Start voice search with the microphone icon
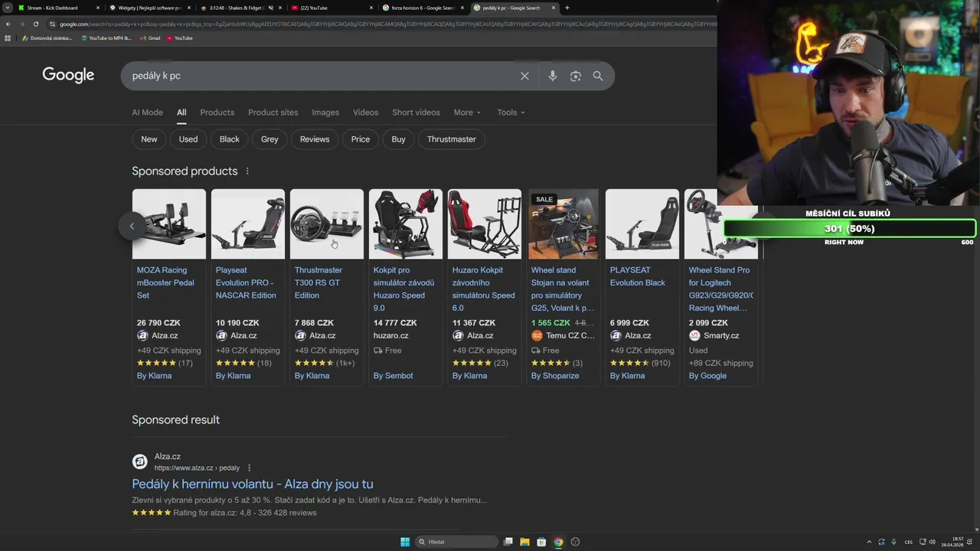Viewport: 980px width, 551px height. tap(552, 76)
